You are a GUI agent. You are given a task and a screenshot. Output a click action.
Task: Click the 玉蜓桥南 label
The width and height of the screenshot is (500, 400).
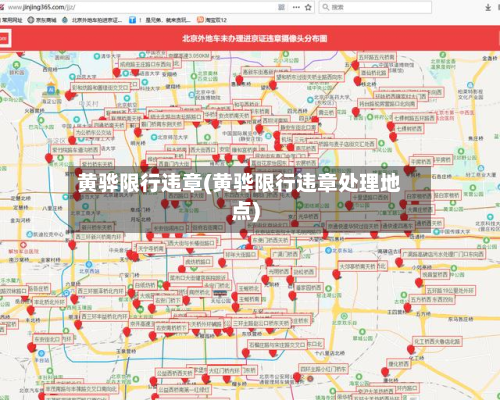pyautogui.click(x=249, y=299)
